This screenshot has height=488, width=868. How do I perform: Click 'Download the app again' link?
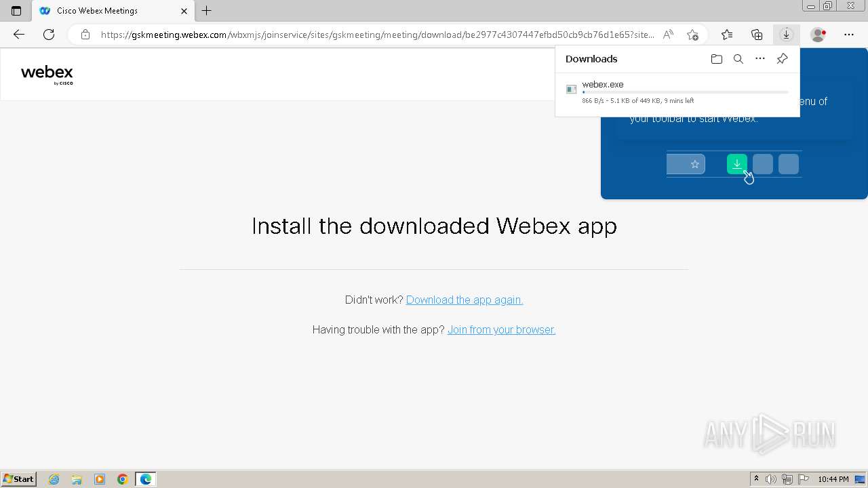465,300
